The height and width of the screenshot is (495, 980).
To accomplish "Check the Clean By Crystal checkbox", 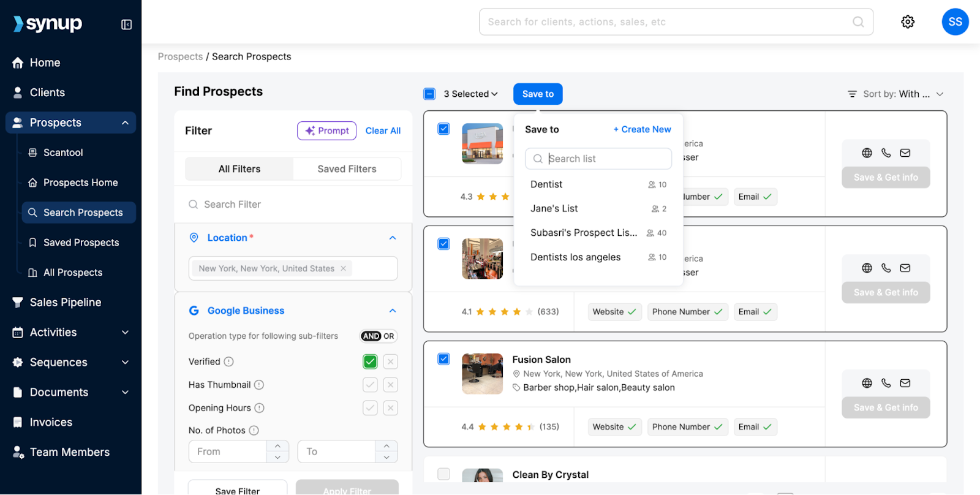I will click(444, 474).
